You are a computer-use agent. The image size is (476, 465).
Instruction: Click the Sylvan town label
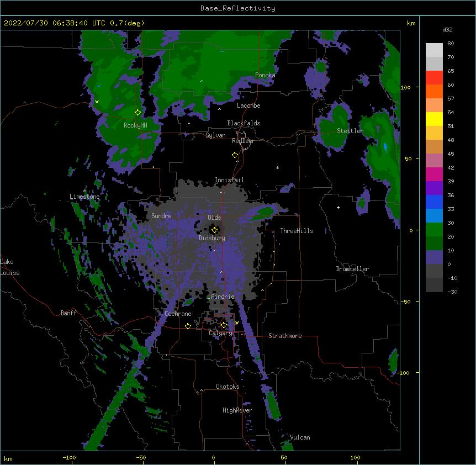(x=215, y=135)
